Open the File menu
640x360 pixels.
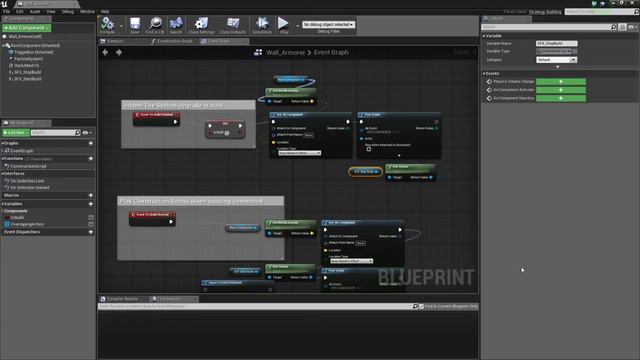7,12
